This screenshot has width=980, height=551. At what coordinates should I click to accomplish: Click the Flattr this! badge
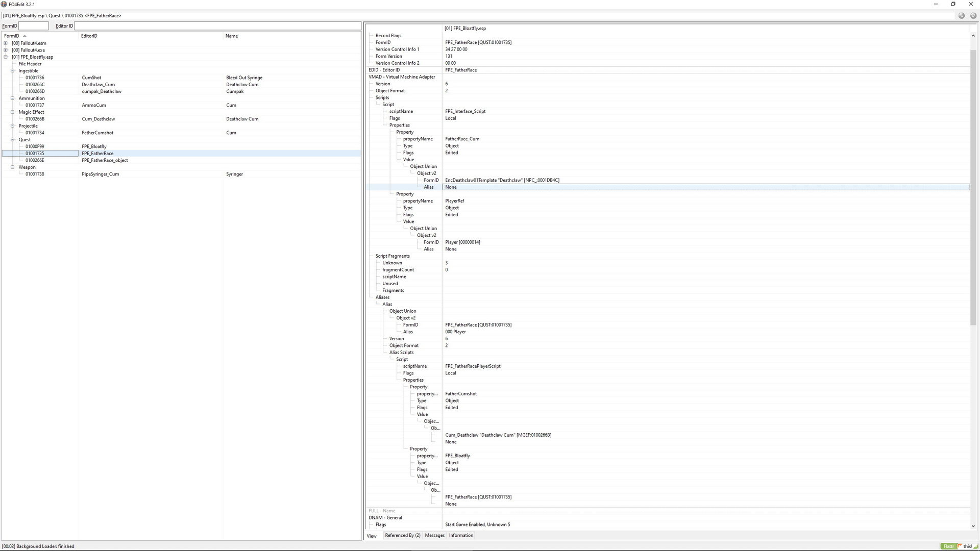[960, 546]
